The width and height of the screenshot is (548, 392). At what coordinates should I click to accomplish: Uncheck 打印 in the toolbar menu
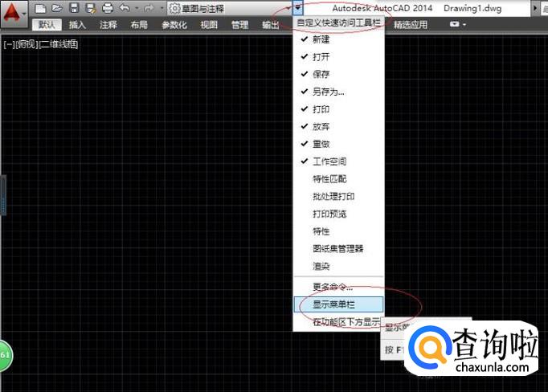click(338, 109)
